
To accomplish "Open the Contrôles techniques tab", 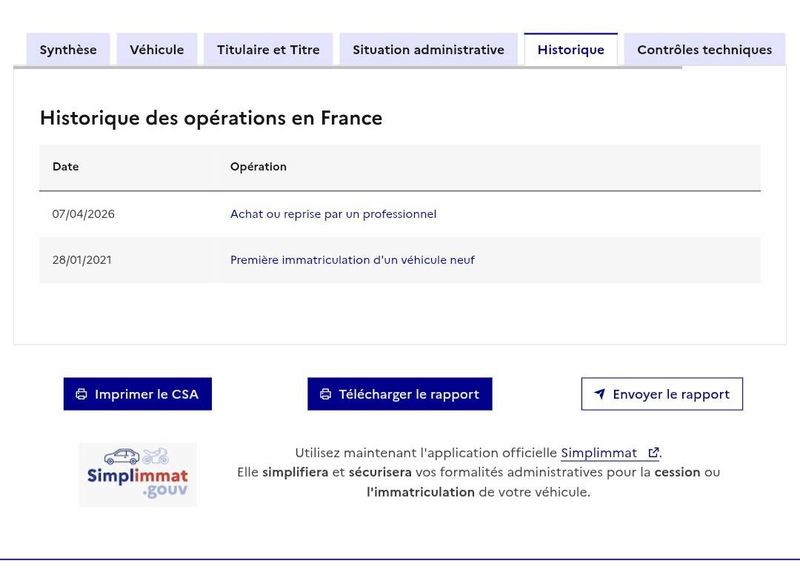I will coord(705,49).
